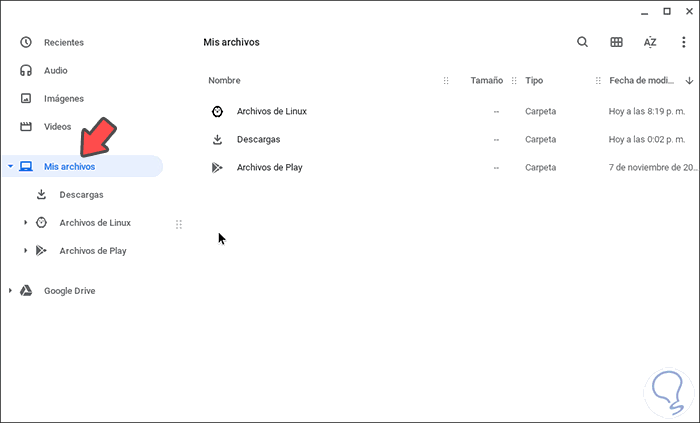Sort files by Tipo column

(x=534, y=80)
